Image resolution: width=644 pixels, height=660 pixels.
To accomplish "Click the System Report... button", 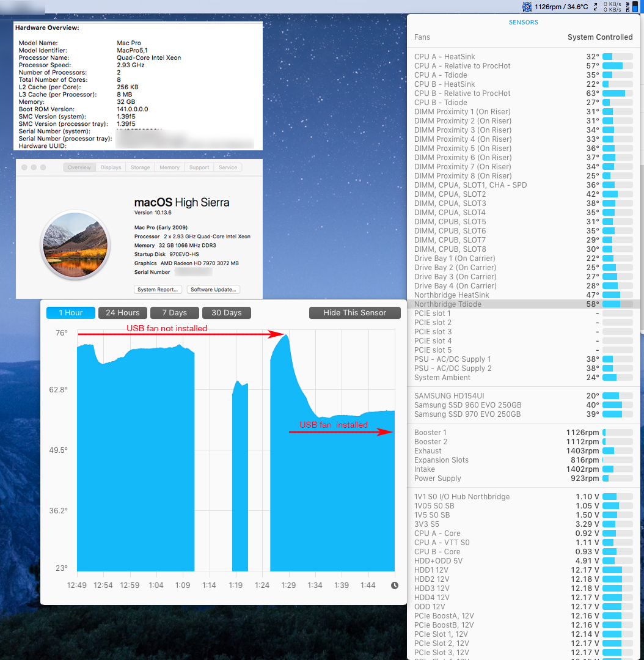I will tap(158, 290).
